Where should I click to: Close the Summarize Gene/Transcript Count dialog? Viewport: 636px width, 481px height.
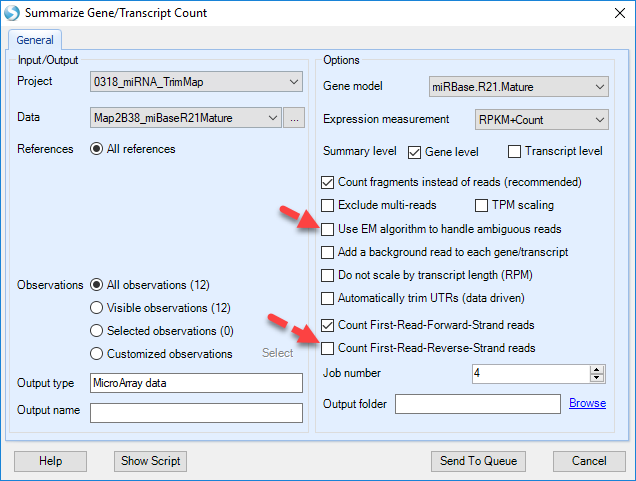click(x=619, y=13)
